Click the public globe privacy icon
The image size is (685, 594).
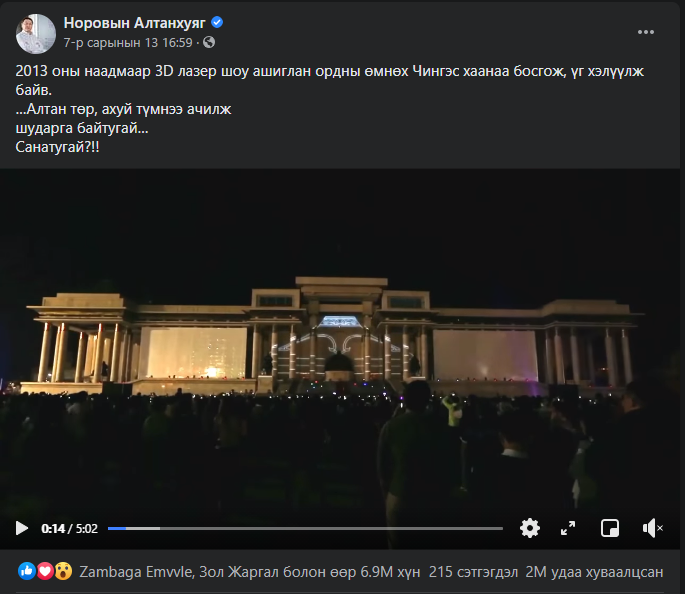point(209,42)
